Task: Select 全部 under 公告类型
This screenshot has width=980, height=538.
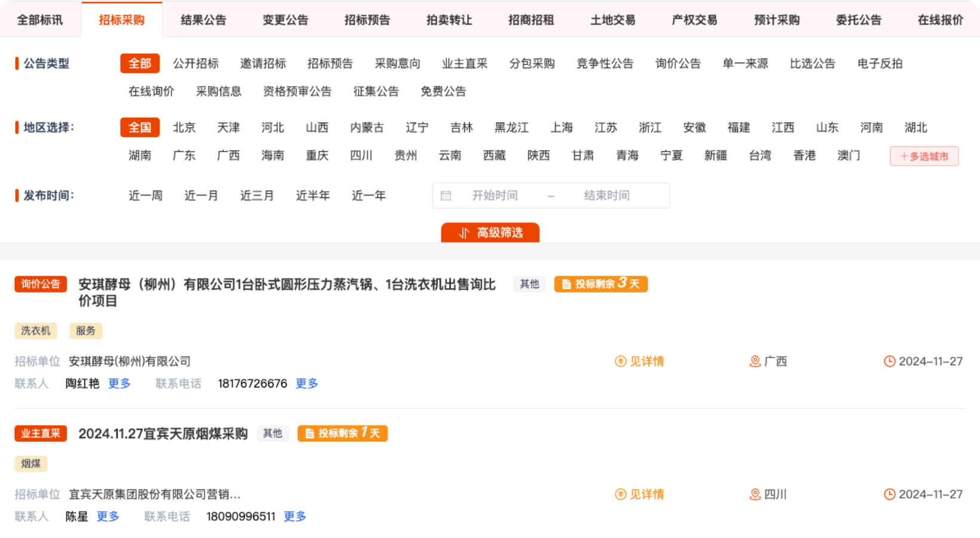Action: [140, 63]
